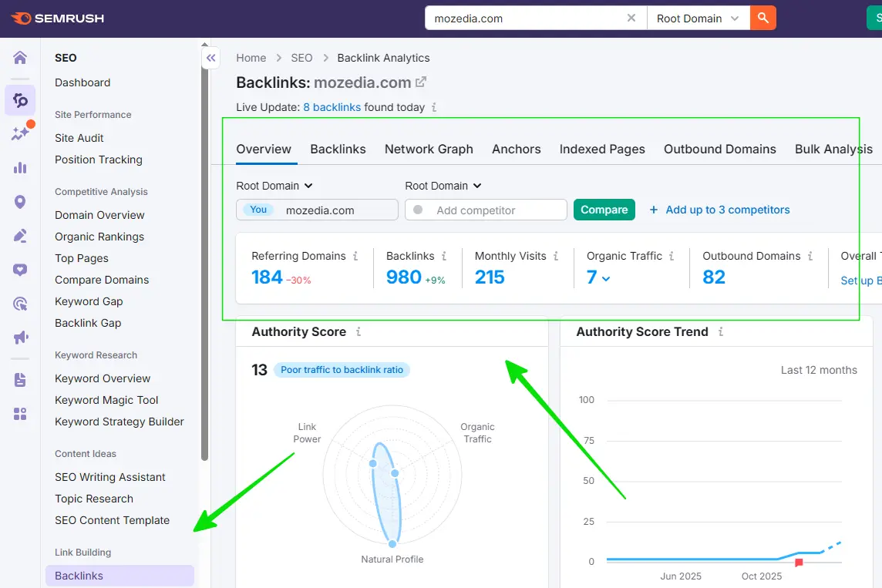Click the Home icon in the left sidebar
This screenshot has height=588, width=882.
(x=19, y=57)
